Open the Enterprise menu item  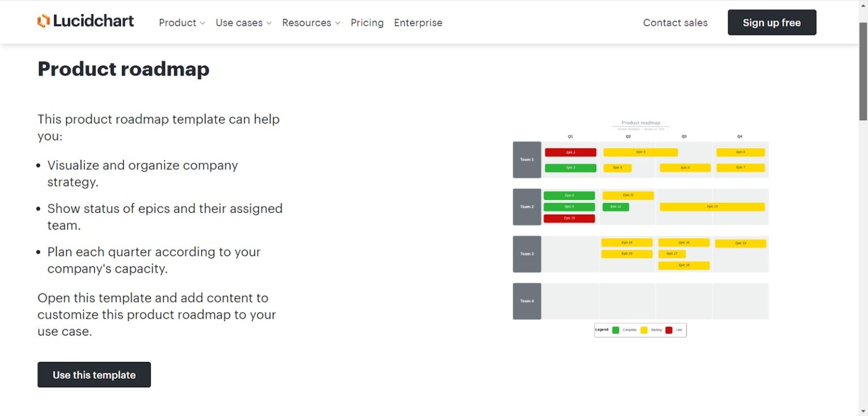(x=418, y=23)
